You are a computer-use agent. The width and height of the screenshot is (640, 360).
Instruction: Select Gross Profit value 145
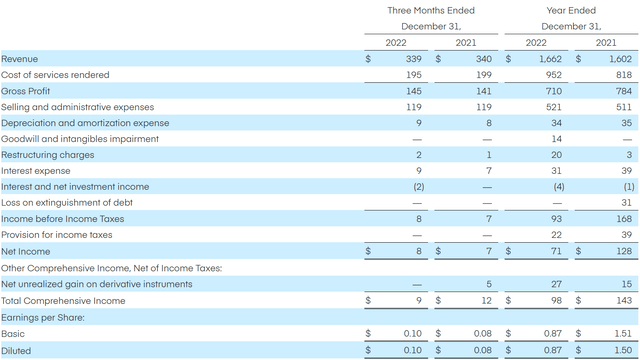[414, 91]
